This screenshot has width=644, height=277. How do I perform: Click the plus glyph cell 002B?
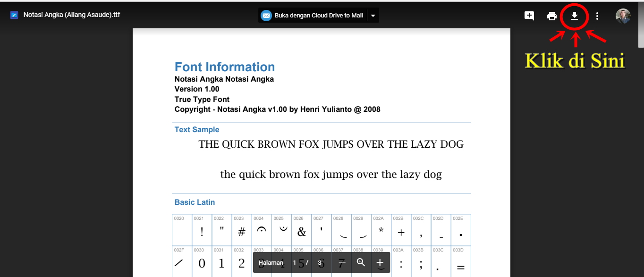pos(401,229)
